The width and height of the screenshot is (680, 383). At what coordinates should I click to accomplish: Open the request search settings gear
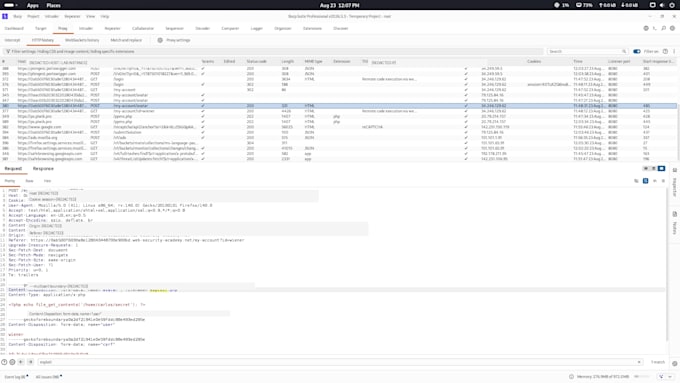tap(12, 362)
